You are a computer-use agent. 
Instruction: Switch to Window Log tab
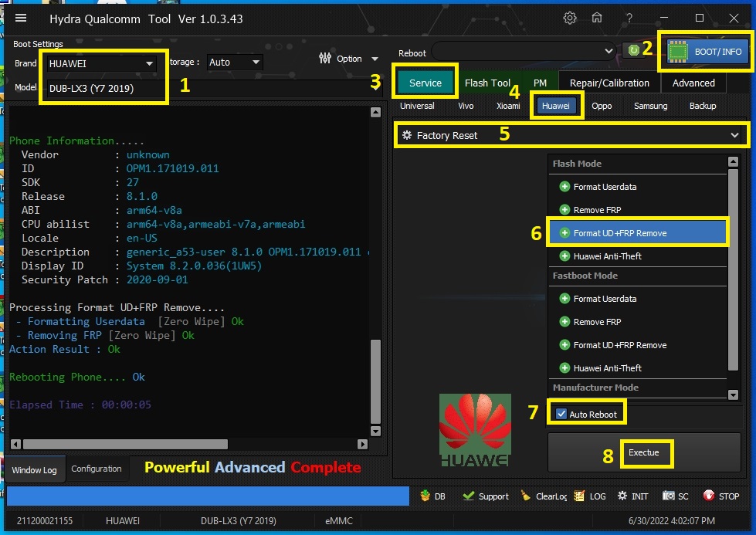tap(34, 470)
